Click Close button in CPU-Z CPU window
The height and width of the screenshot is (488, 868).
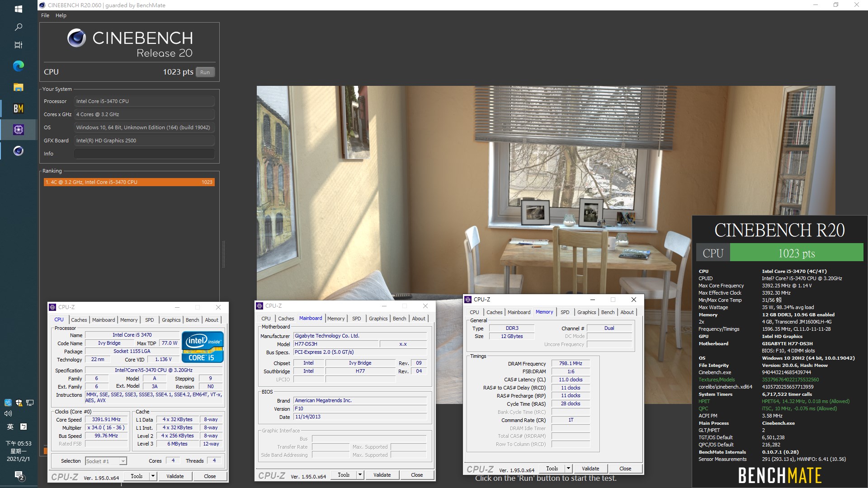click(210, 476)
